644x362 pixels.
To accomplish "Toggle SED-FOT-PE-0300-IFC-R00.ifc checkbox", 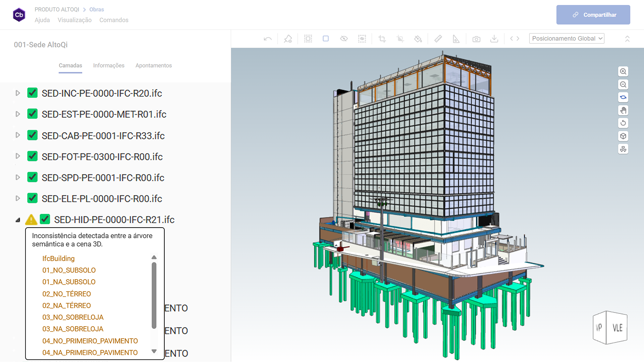I will tap(33, 156).
